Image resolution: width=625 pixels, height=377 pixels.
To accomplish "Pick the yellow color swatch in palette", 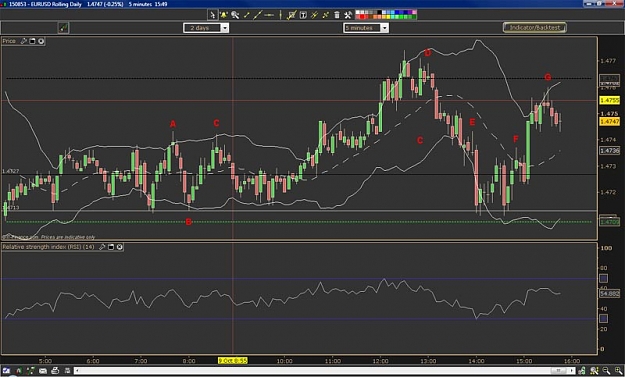I will pos(388,17).
